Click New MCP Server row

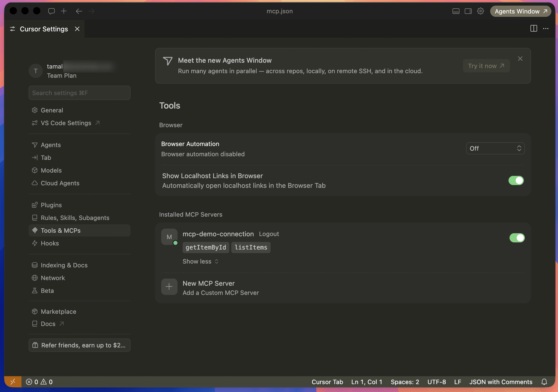click(x=343, y=288)
